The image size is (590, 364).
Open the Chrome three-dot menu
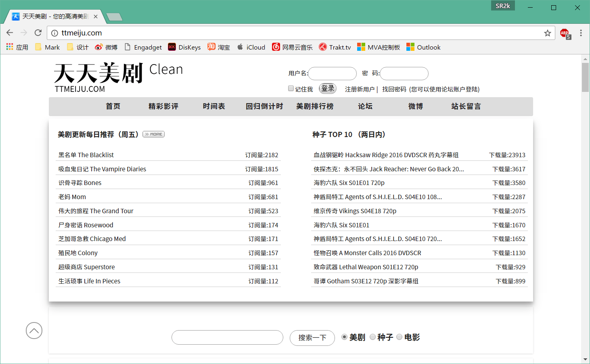(x=581, y=33)
